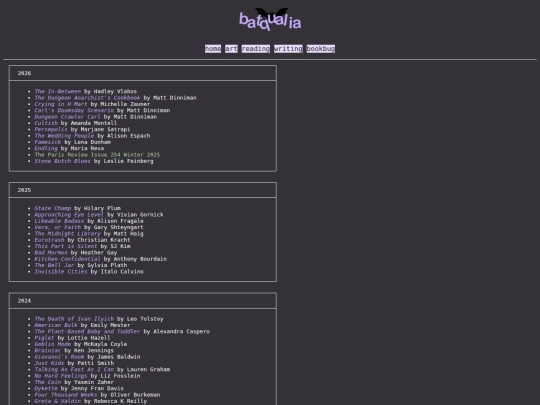Go to the home page
Screen dimensions: 540x405
pos(213,49)
